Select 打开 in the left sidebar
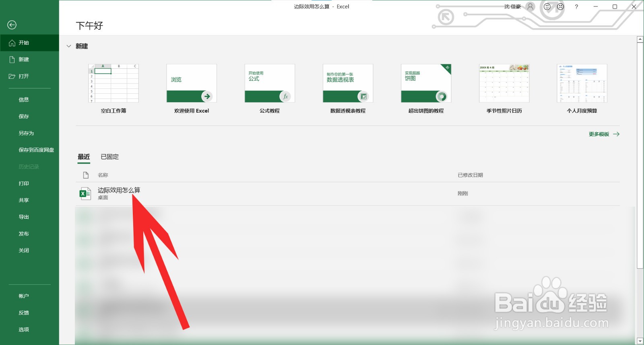The height and width of the screenshot is (345, 644). (29, 76)
